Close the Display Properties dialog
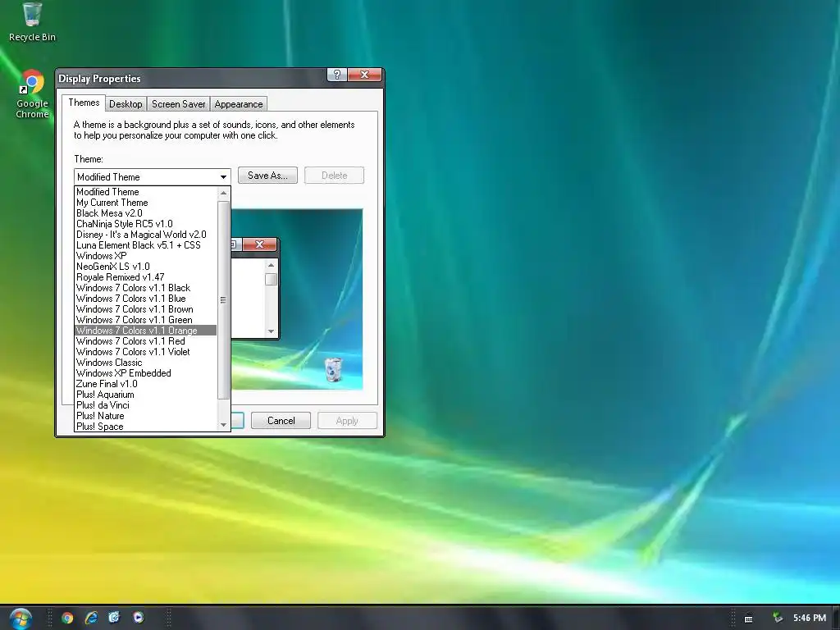This screenshot has height=630, width=840. click(x=365, y=75)
